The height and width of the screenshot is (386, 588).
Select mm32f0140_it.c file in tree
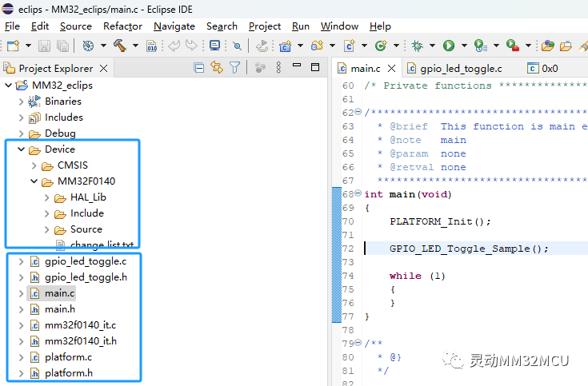[80, 325]
